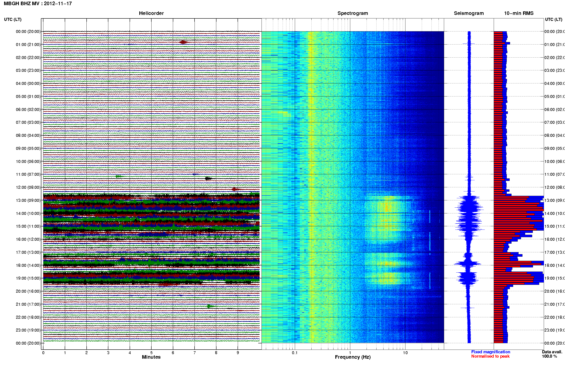The height and width of the screenshot is (368, 588).
Task: Click the '10-min RMS' panel heading
Action: pyautogui.click(x=519, y=13)
